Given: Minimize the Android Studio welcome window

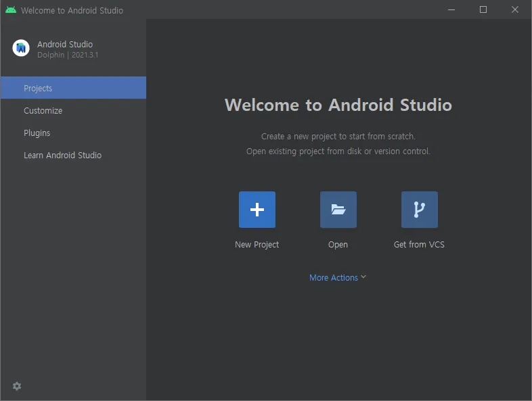Looking at the screenshot, I should [451, 9].
